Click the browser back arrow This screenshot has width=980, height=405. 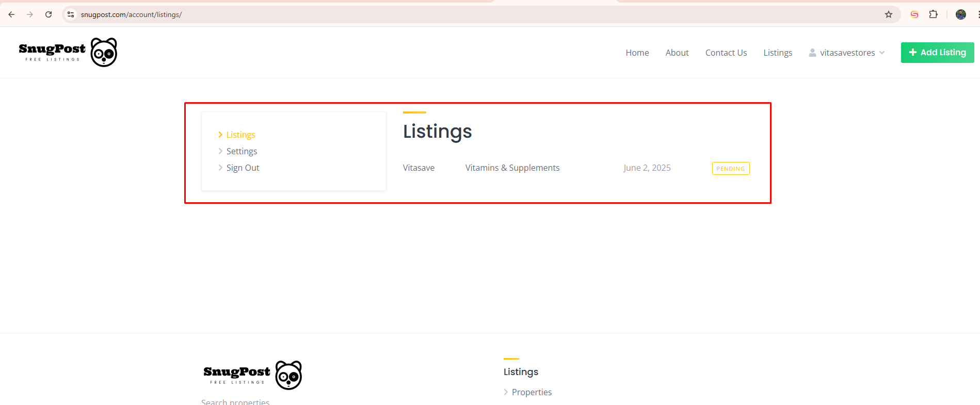[11, 14]
